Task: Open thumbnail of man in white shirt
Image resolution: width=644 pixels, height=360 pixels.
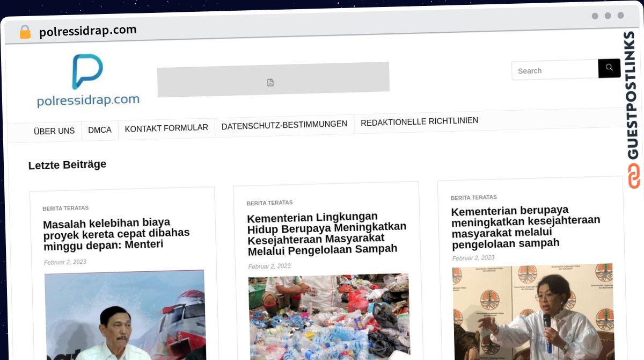Action: coord(125,315)
